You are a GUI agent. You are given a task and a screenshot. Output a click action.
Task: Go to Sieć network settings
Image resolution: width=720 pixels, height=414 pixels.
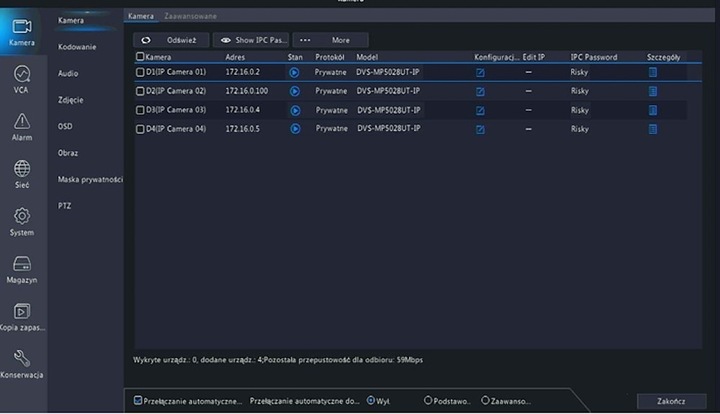click(21, 174)
